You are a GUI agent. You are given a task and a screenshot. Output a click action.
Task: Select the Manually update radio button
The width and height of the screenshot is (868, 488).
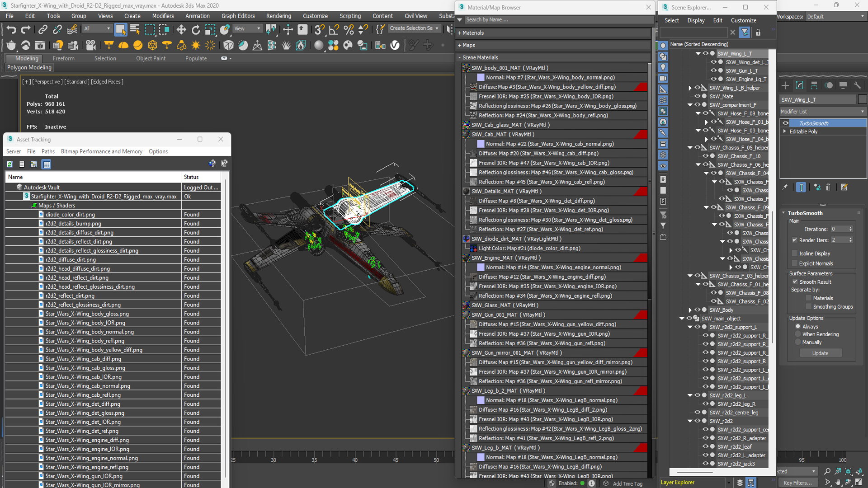[x=798, y=343]
